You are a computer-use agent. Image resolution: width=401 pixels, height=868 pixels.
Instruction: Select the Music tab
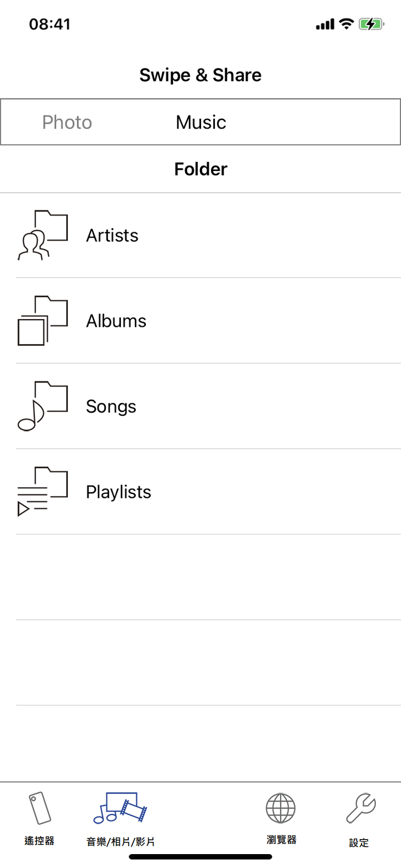[x=201, y=122]
